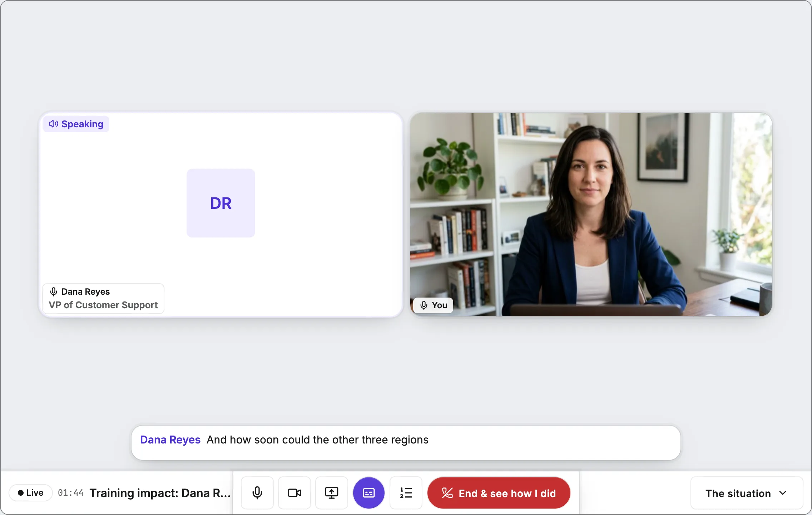The height and width of the screenshot is (515, 812).
Task: Click the caption text from Dana Reyes
Action: (x=317, y=440)
